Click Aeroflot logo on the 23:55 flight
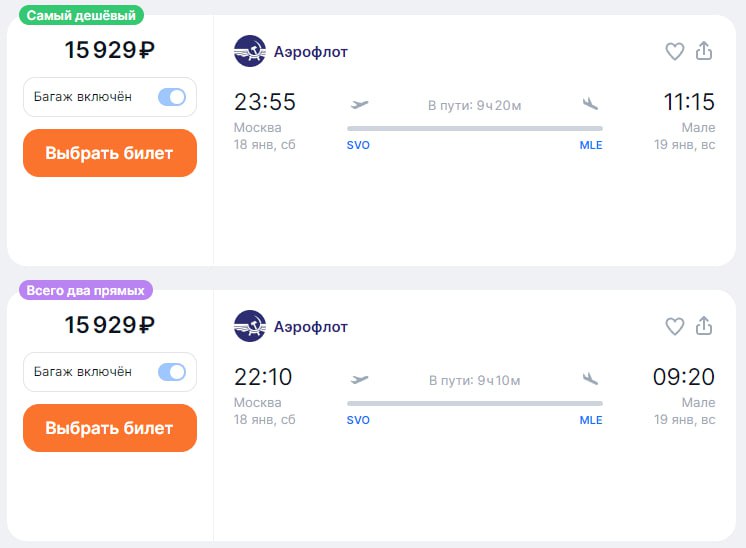The width and height of the screenshot is (746, 548). point(249,51)
